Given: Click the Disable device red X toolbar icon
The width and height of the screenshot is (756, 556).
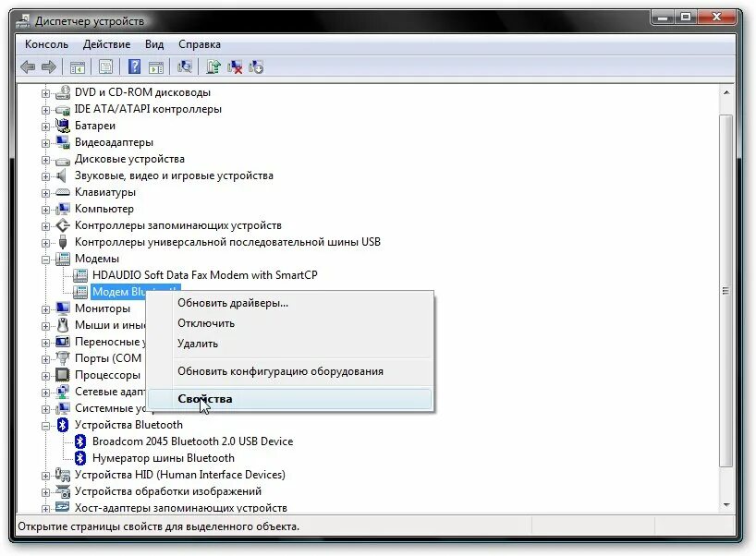Looking at the screenshot, I should (x=235, y=66).
